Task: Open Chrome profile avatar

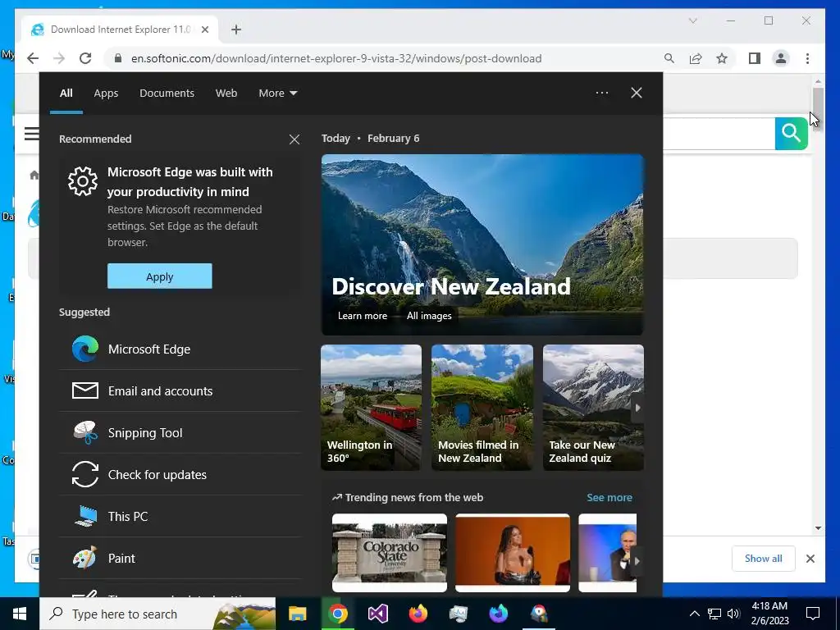Action: [781, 58]
